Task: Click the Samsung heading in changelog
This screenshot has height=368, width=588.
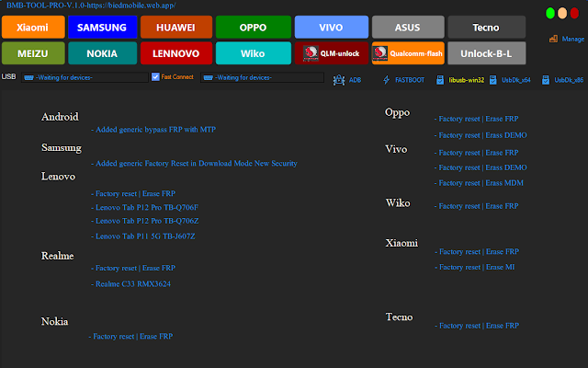Action: tap(62, 148)
